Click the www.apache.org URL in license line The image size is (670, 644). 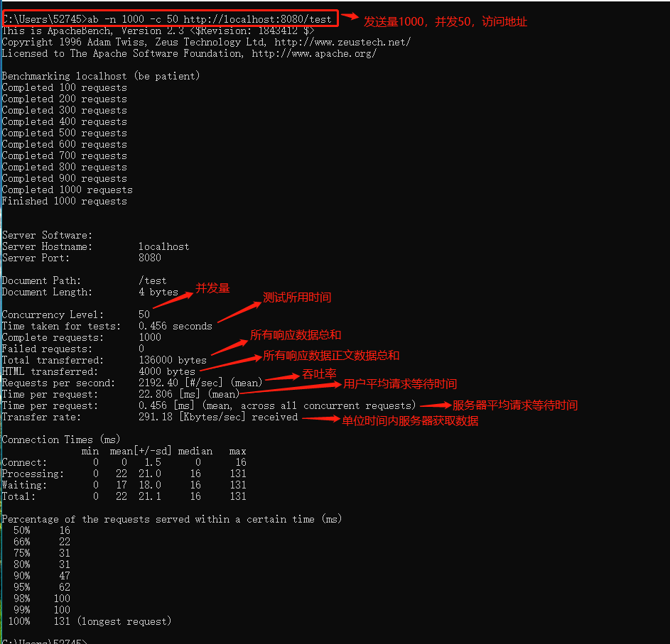click(314, 53)
